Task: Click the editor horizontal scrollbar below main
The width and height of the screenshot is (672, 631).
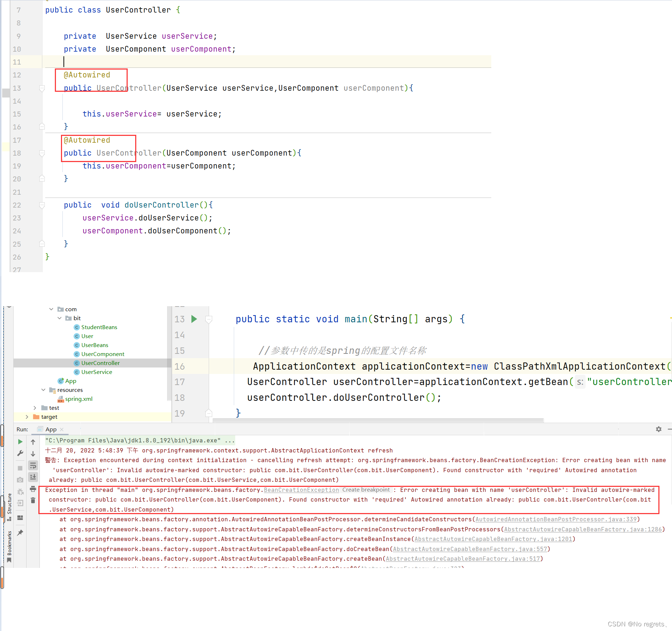Action: 378,420
